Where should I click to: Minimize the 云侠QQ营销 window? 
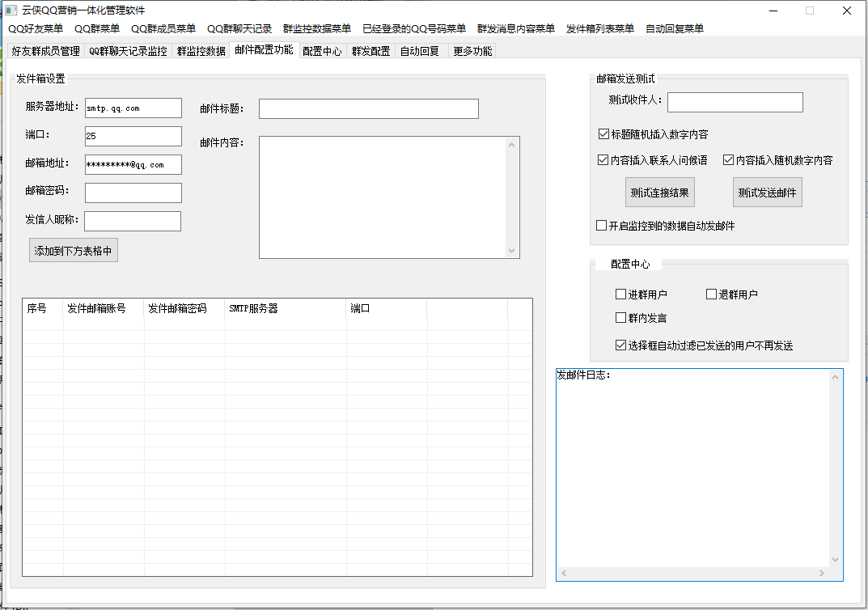pyautogui.click(x=773, y=11)
